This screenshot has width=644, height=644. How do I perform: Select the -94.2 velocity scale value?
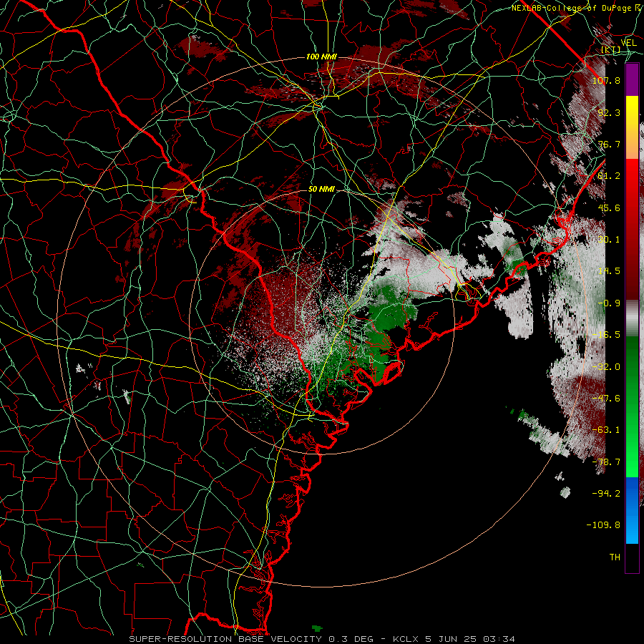pos(606,494)
